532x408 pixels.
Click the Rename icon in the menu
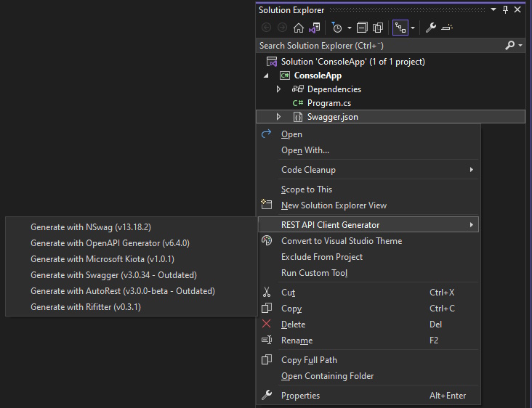(267, 340)
